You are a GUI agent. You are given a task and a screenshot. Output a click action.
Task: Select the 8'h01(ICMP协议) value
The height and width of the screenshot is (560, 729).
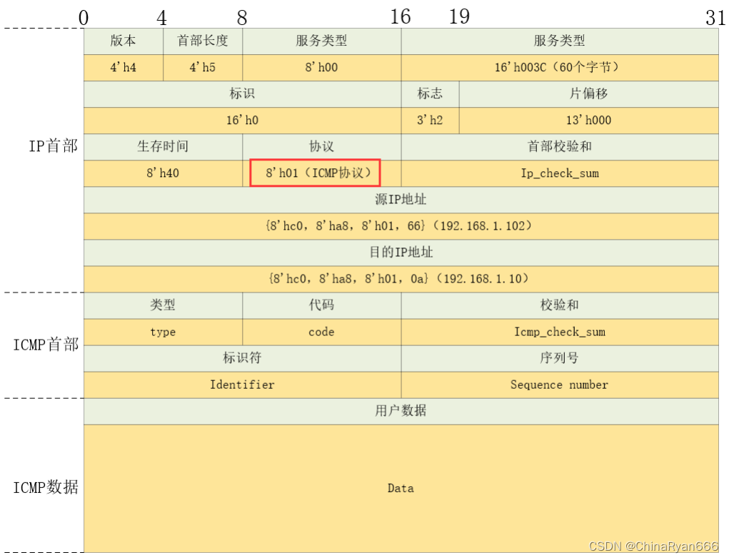pos(315,173)
